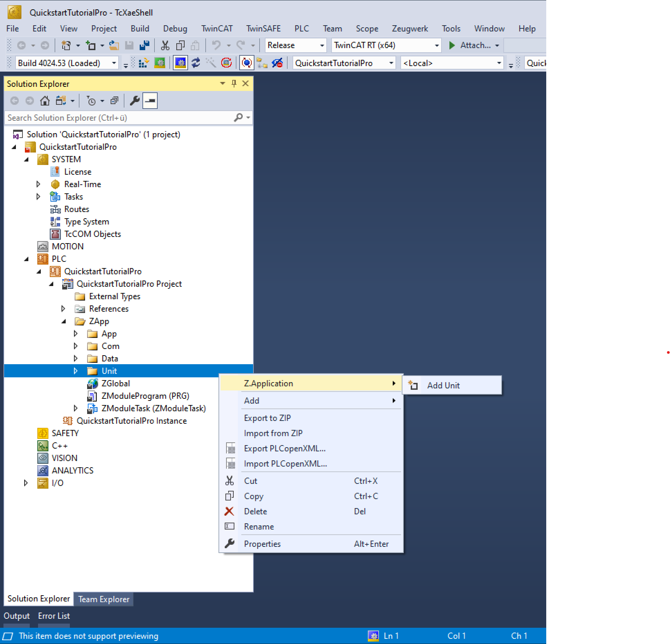Expand the Tasks tree node
This screenshot has width=670, height=644.
click(38, 197)
